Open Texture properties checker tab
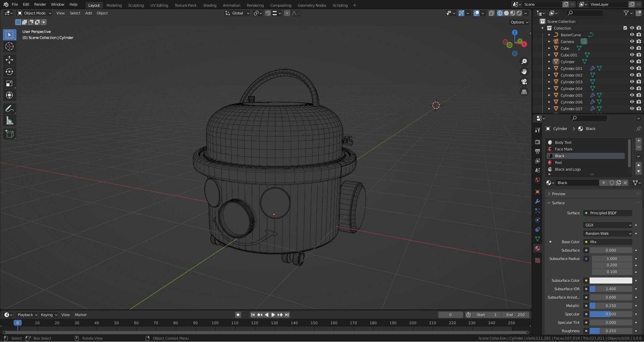644x342 pixels. [x=538, y=260]
